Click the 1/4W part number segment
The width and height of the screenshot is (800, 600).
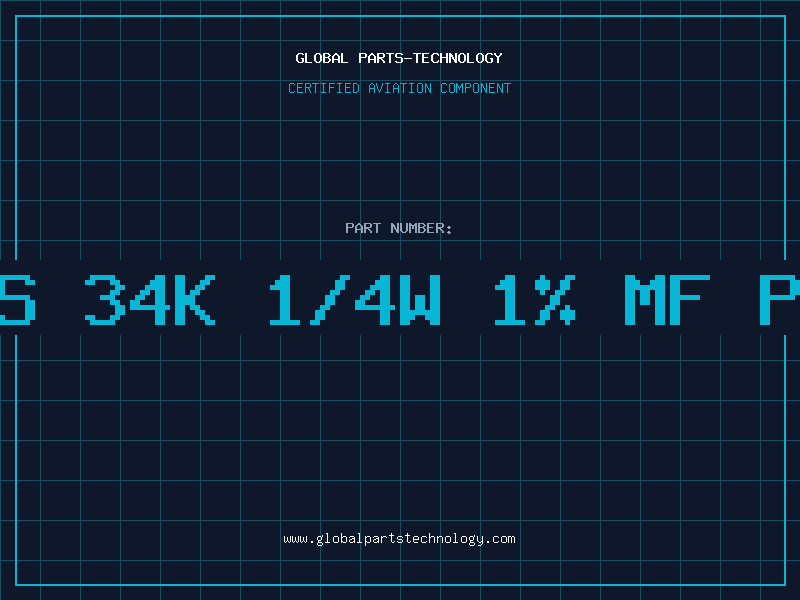(x=355, y=300)
